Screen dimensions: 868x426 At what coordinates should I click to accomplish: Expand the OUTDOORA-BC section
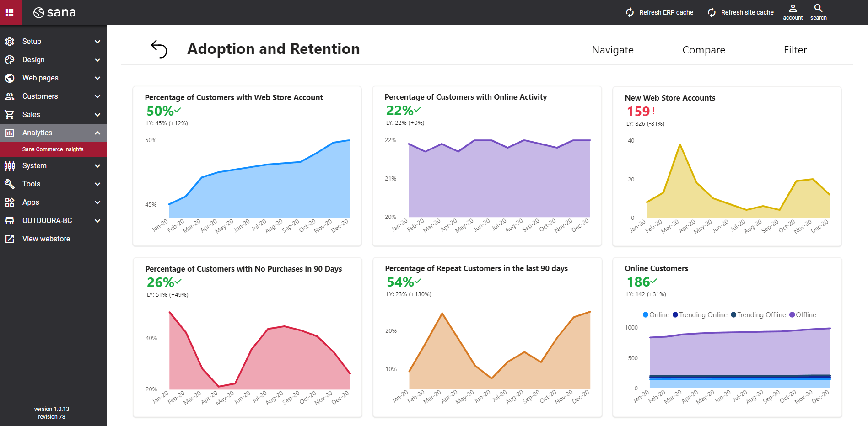click(97, 220)
